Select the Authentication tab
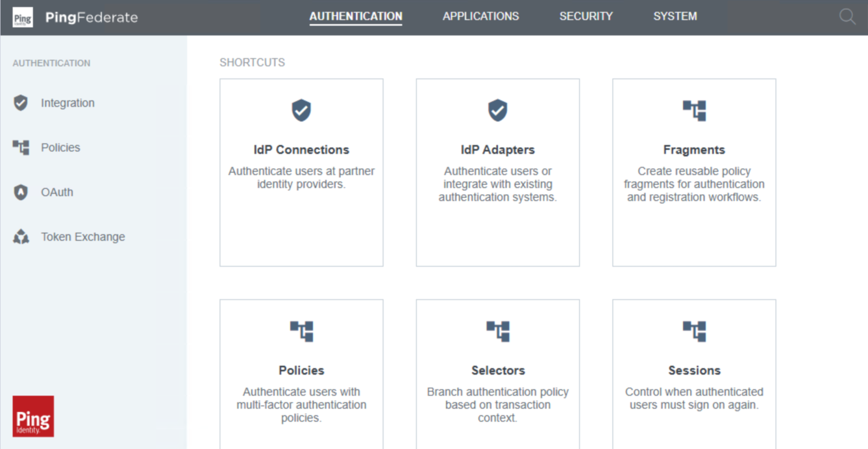 point(356,17)
